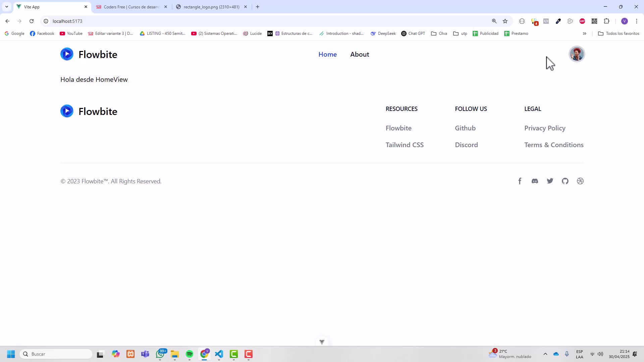Open WhatsApp from the taskbar
Image resolution: width=644 pixels, height=362 pixels.
point(160,354)
